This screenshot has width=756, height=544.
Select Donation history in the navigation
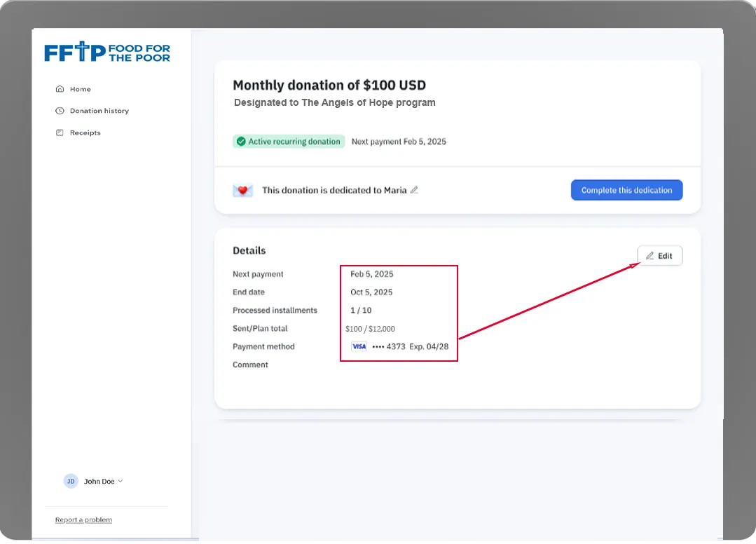(x=99, y=110)
